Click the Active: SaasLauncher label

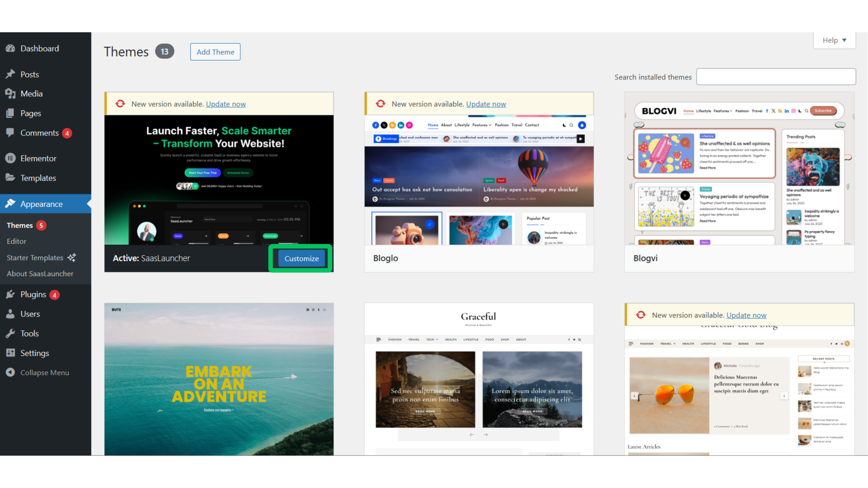[x=151, y=258]
